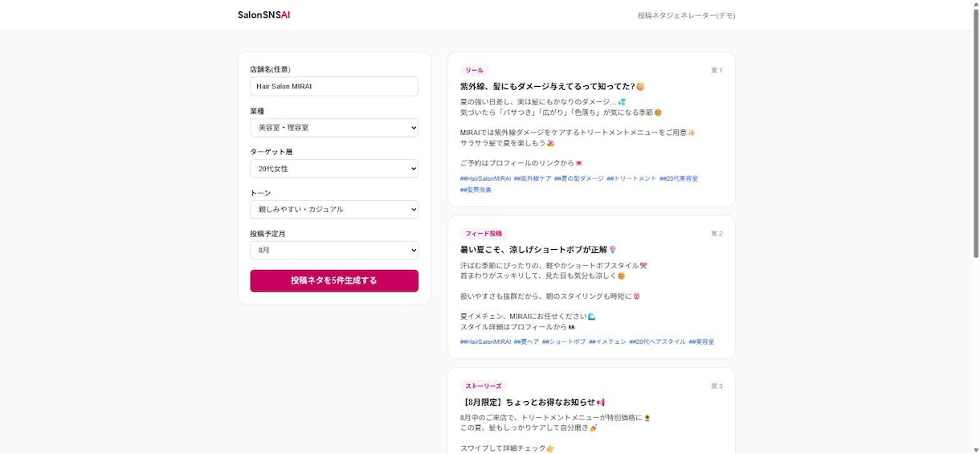Choose the 投稿予定月 dropdown showing 8月

(334, 251)
